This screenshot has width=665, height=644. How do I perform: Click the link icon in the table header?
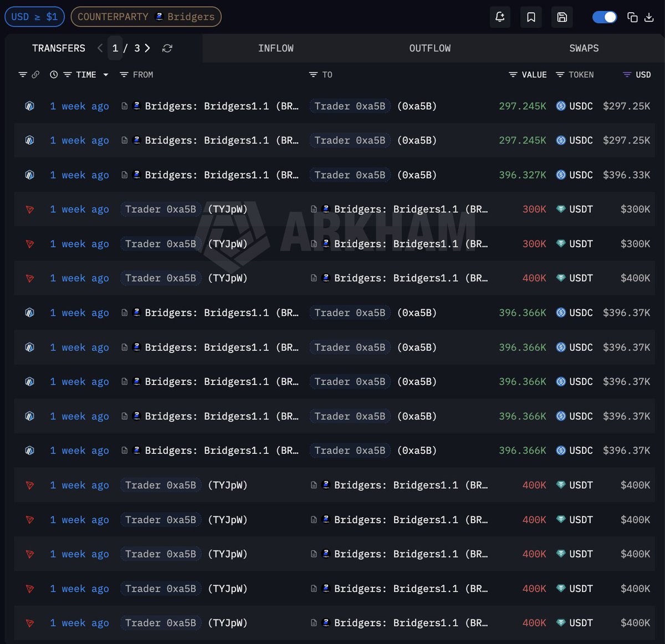click(35, 74)
